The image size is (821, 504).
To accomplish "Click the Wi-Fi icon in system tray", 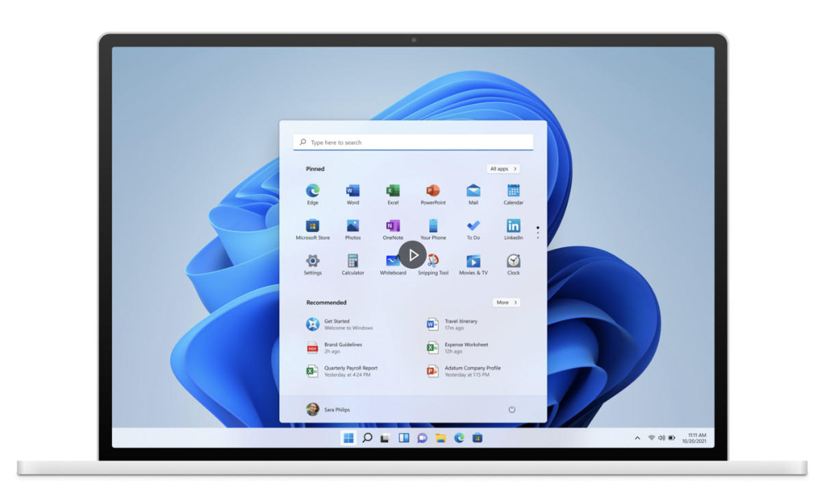I will tap(651, 438).
